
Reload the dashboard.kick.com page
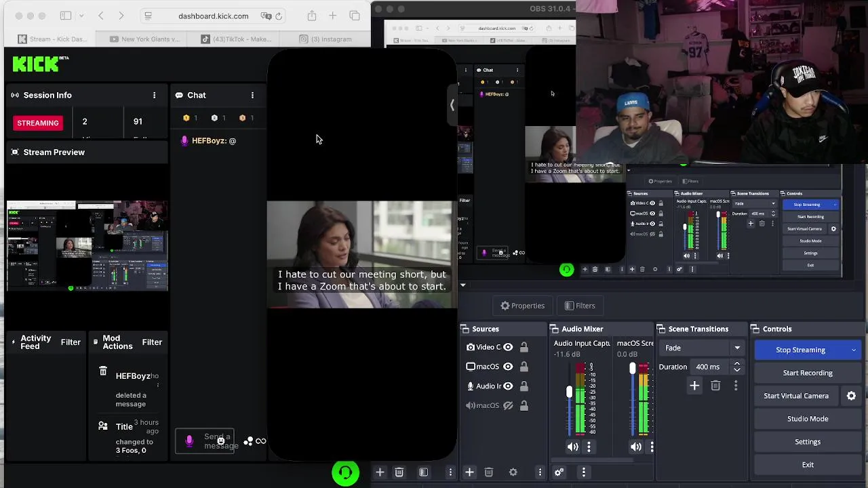click(x=279, y=16)
